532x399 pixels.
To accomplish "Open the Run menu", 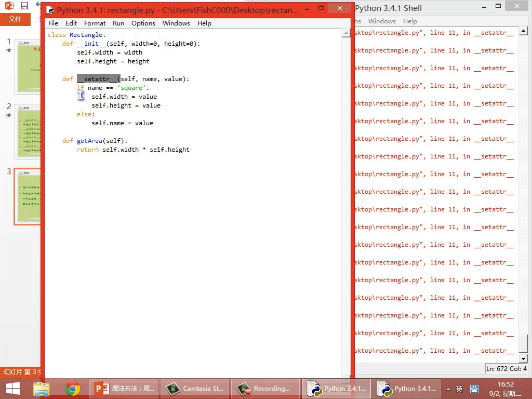I will coord(118,23).
